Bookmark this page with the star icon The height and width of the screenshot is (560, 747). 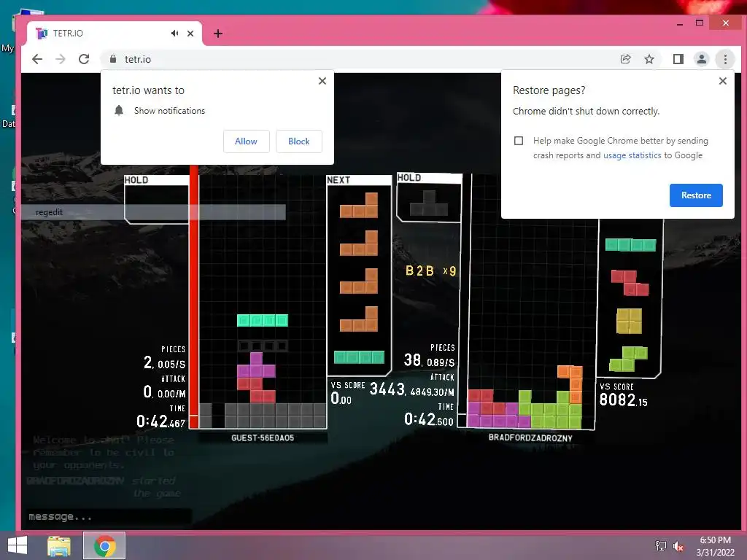coord(649,59)
